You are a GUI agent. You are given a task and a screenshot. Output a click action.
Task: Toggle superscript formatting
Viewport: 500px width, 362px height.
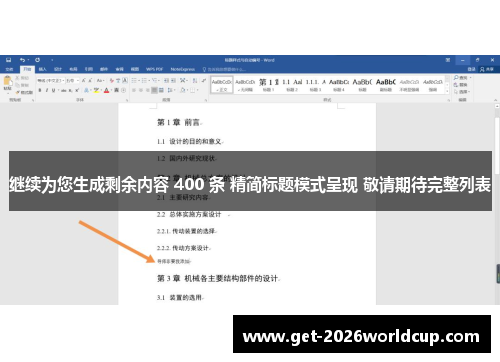coord(77,90)
